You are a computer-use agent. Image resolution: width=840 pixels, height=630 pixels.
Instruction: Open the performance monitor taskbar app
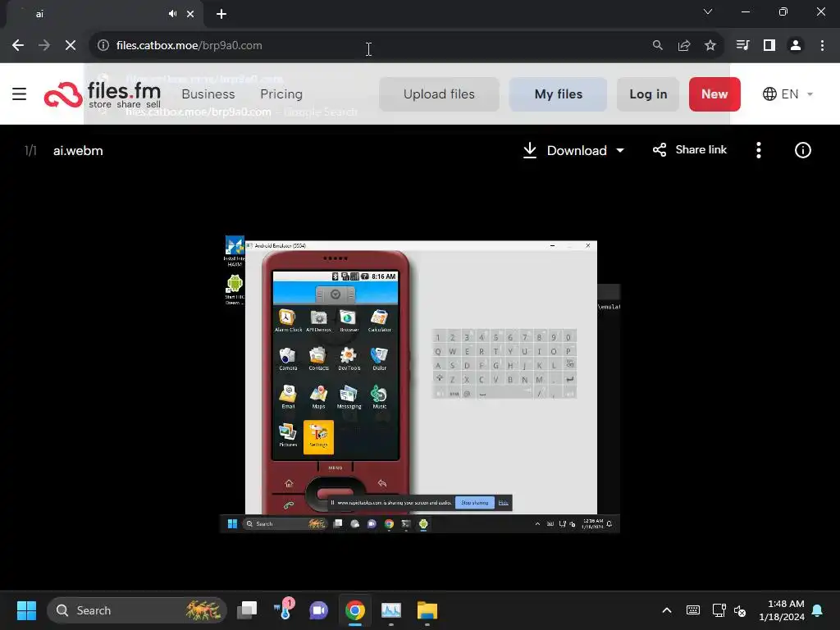click(391, 610)
